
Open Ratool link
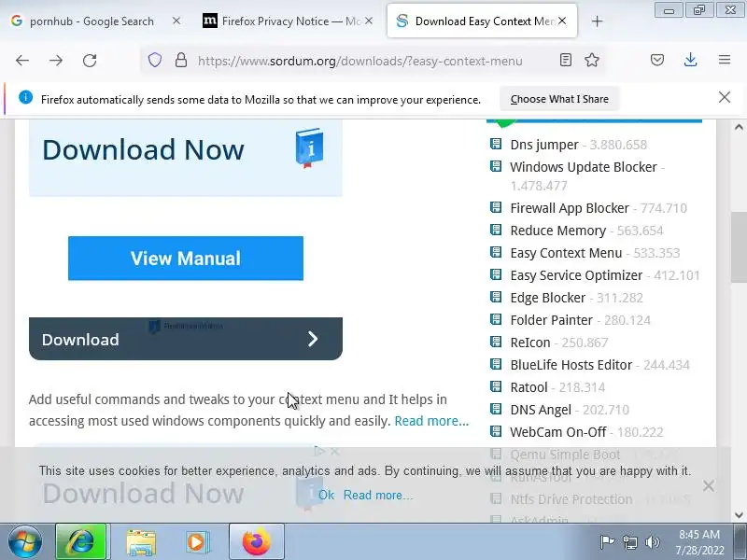coord(529,387)
